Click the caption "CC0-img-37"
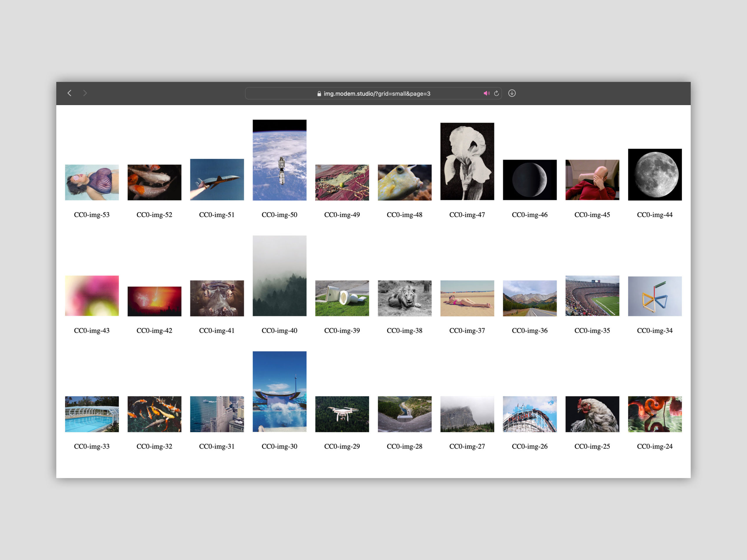Viewport: 747px width, 560px height. click(x=467, y=330)
